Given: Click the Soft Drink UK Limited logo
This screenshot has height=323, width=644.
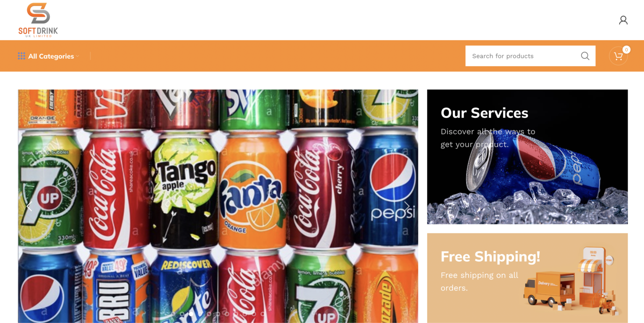Looking at the screenshot, I should [38, 20].
